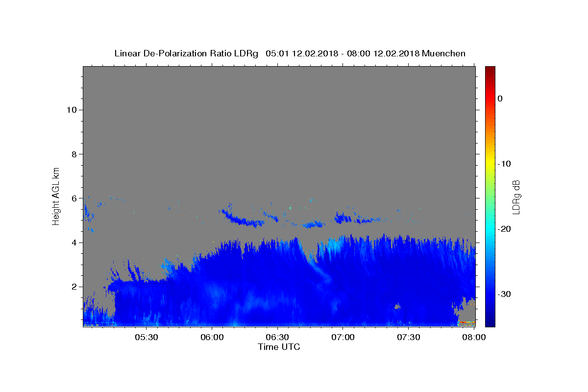This screenshot has height=392, width=588.
Task: Click the colorbar value label -30
Action: 505,294
